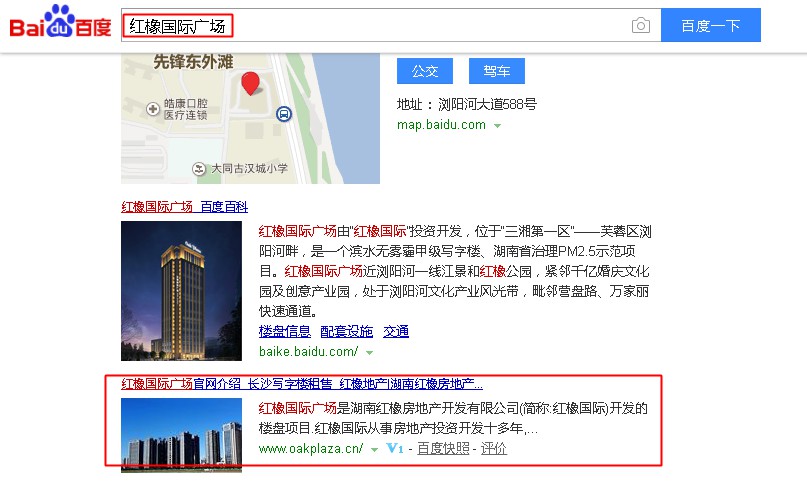Click the school marker icon on map
Image resolution: width=807 pixels, height=481 pixels.
tap(200, 169)
